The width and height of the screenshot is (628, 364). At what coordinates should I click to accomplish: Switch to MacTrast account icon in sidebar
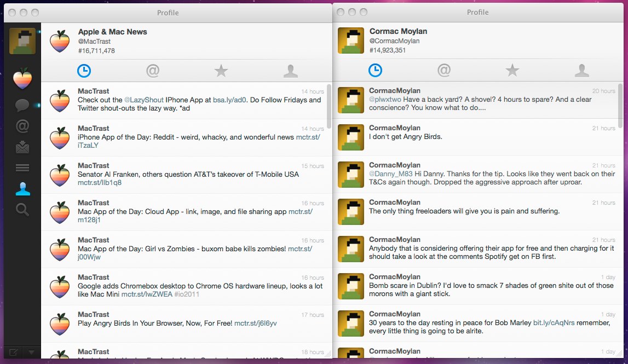(x=22, y=78)
